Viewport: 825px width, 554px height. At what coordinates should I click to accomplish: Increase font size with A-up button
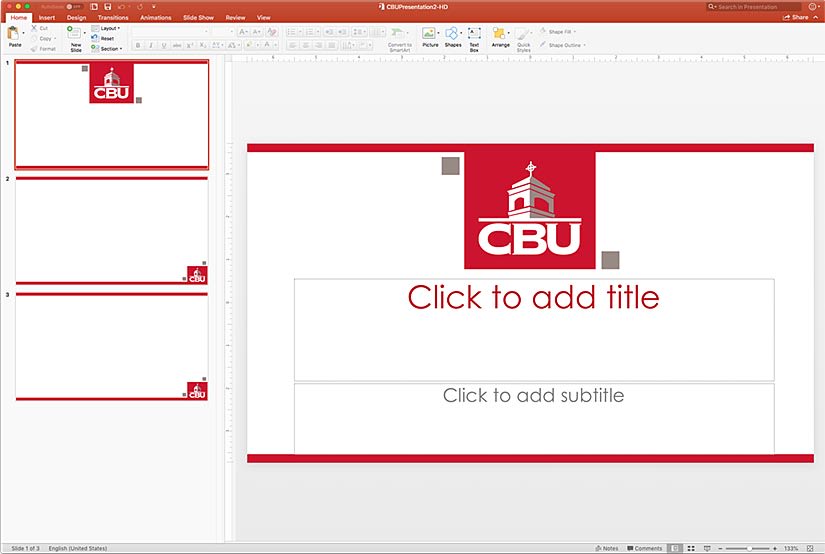[x=243, y=32]
